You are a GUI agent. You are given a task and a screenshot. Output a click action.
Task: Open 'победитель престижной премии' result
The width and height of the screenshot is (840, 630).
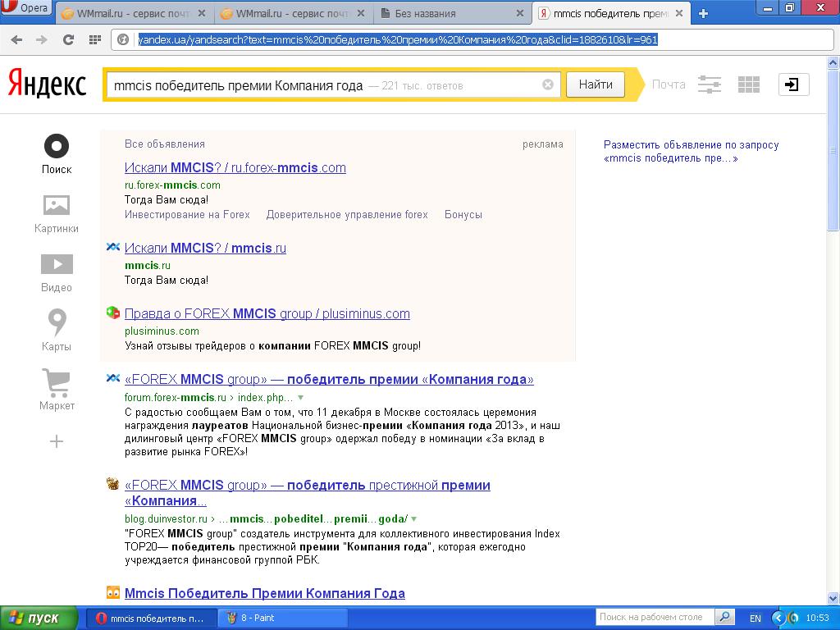click(307, 493)
